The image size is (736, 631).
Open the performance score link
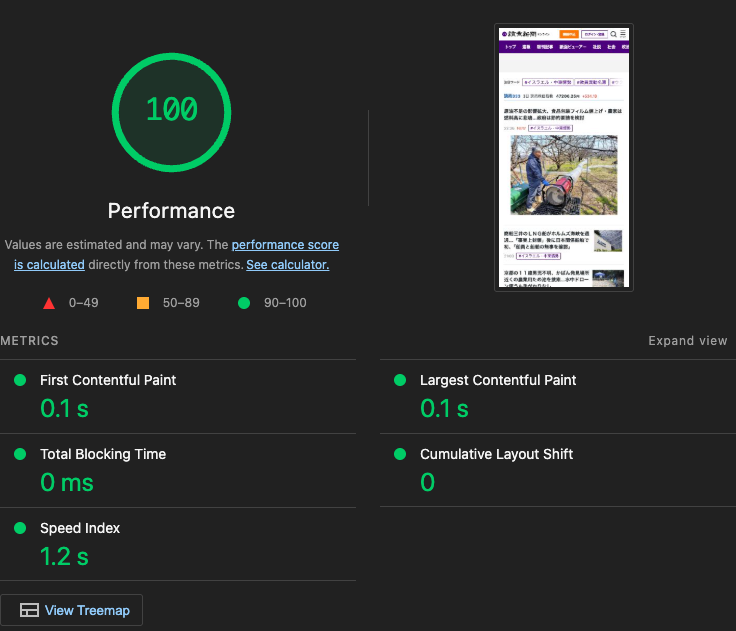[x=176, y=254]
